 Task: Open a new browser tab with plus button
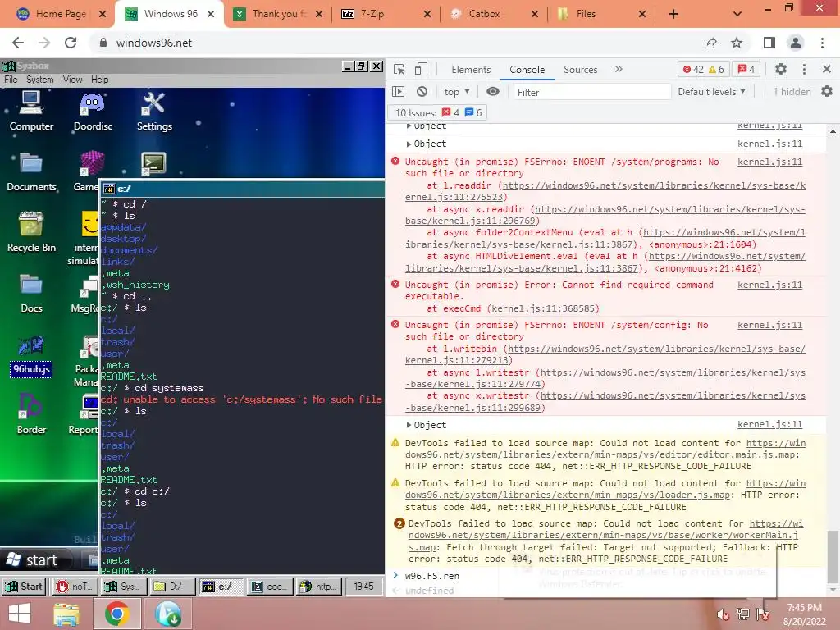[673, 14]
